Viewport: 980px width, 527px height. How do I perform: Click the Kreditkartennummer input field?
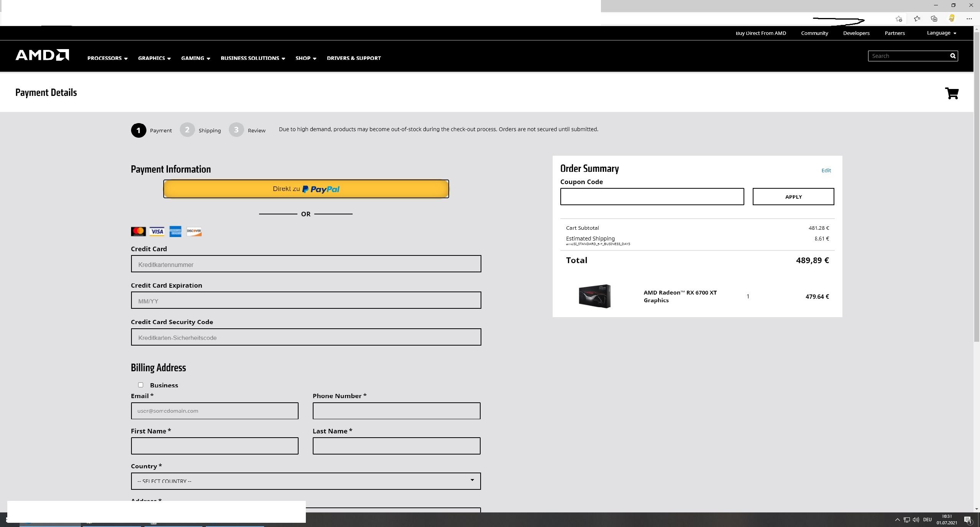click(x=305, y=264)
